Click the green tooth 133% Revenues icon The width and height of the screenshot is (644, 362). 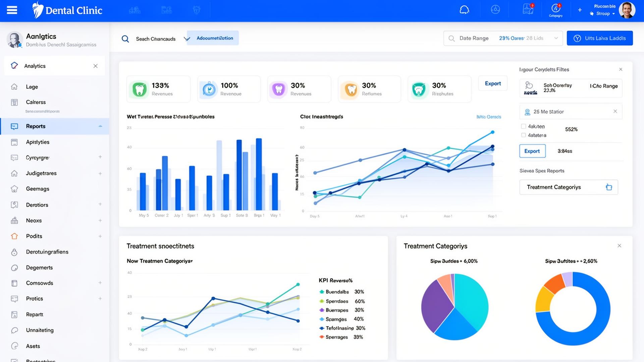click(x=140, y=89)
